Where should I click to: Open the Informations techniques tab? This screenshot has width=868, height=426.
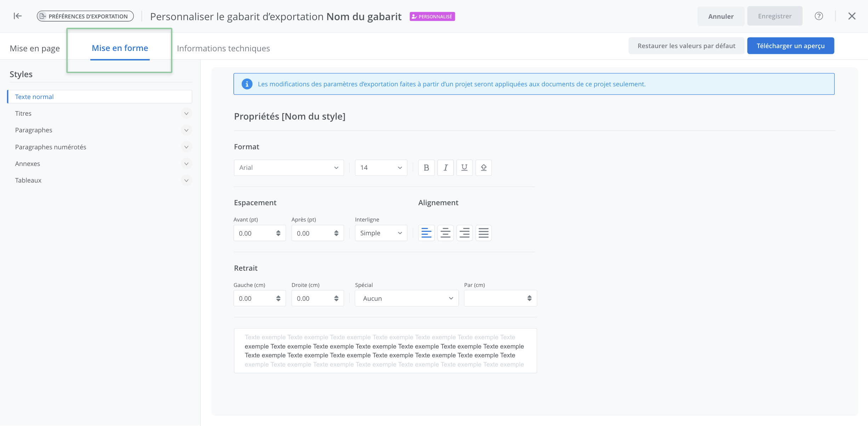[x=223, y=48]
